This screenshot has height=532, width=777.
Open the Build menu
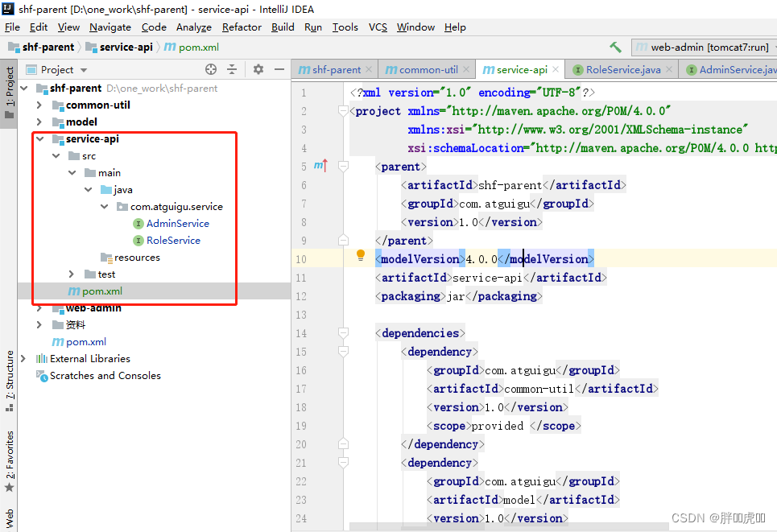[283, 27]
